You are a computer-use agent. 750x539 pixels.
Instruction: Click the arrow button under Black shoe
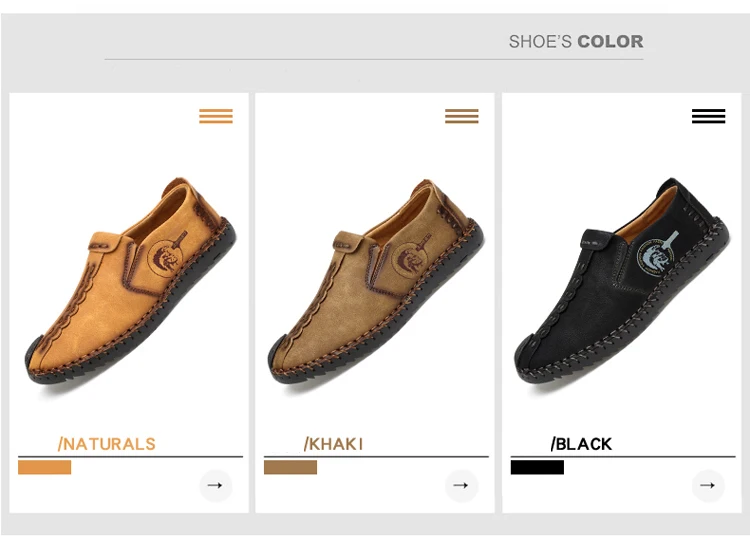click(x=707, y=485)
